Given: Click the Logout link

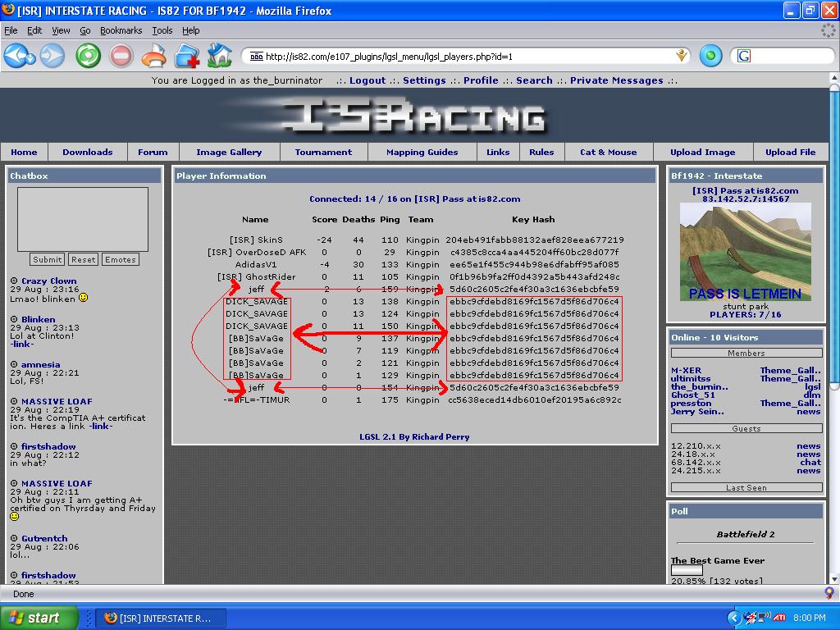Looking at the screenshot, I should (367, 80).
